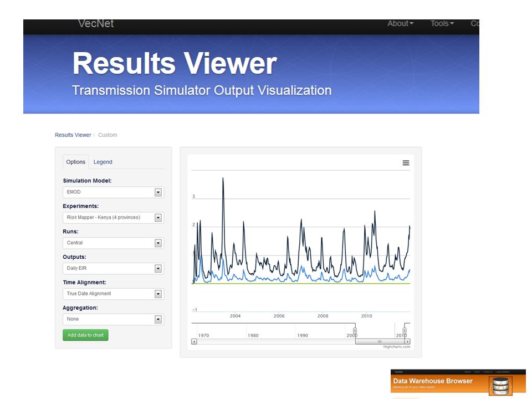The width and height of the screenshot is (532, 399).
Task: Click the 2008 x-axis label
Action: [323, 316]
